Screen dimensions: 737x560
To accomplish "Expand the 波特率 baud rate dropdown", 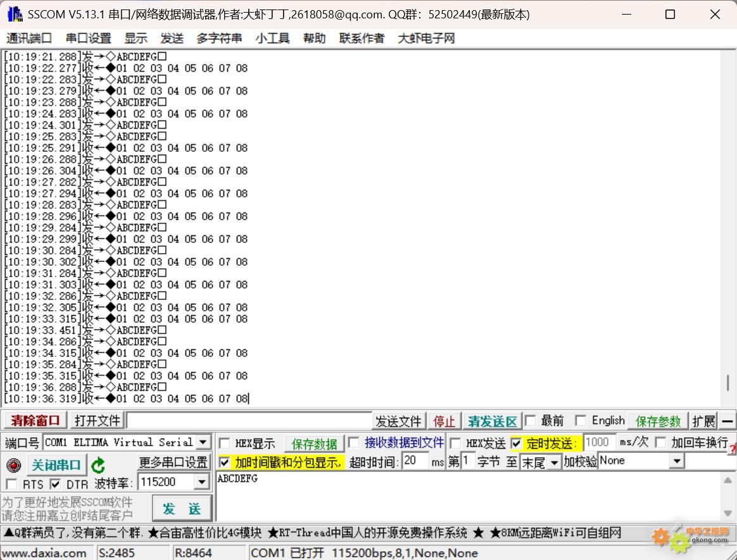I will [x=202, y=482].
